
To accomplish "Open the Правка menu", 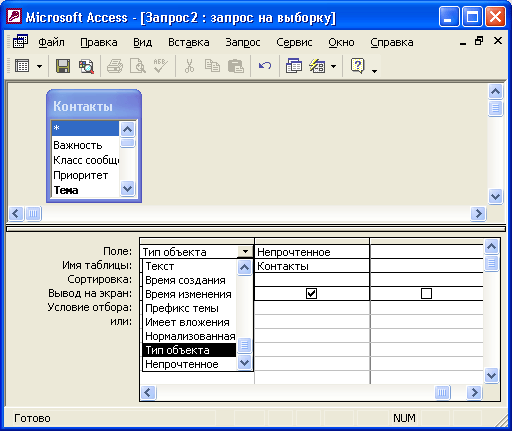I will 99,42.
